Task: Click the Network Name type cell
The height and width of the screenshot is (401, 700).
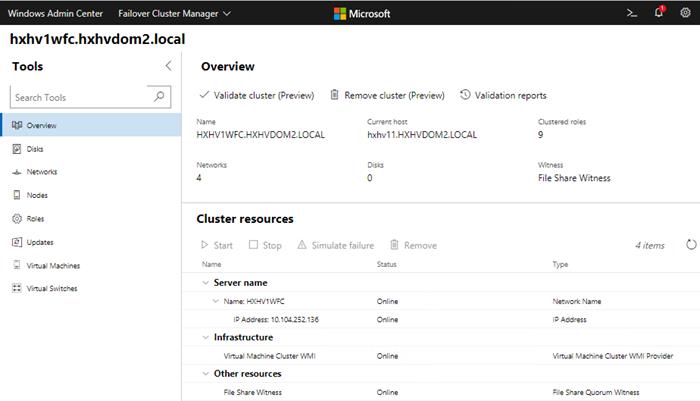Action: tap(577, 301)
